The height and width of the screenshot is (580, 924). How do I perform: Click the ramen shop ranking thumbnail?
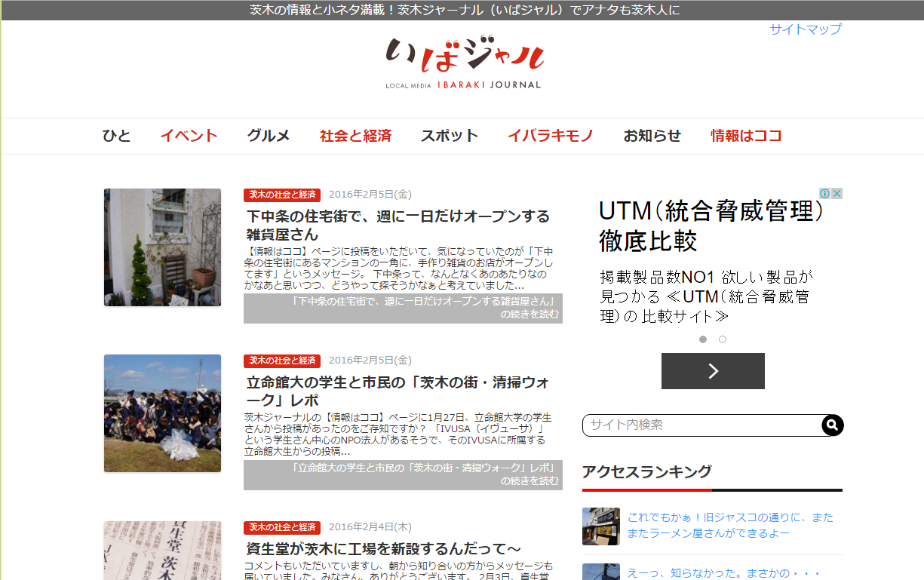pos(601,526)
